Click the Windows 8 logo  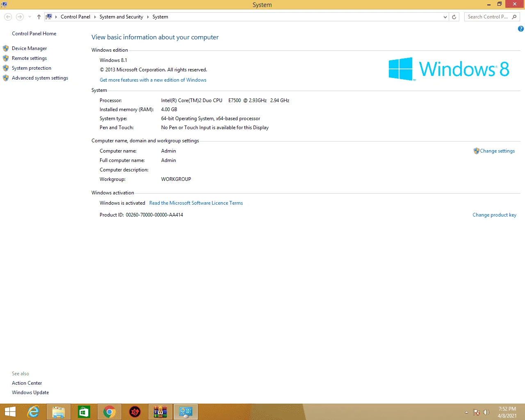(449, 69)
